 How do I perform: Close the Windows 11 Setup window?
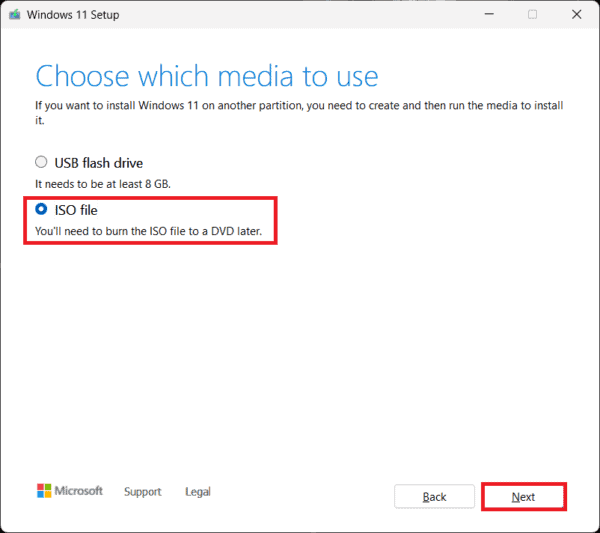click(x=576, y=14)
